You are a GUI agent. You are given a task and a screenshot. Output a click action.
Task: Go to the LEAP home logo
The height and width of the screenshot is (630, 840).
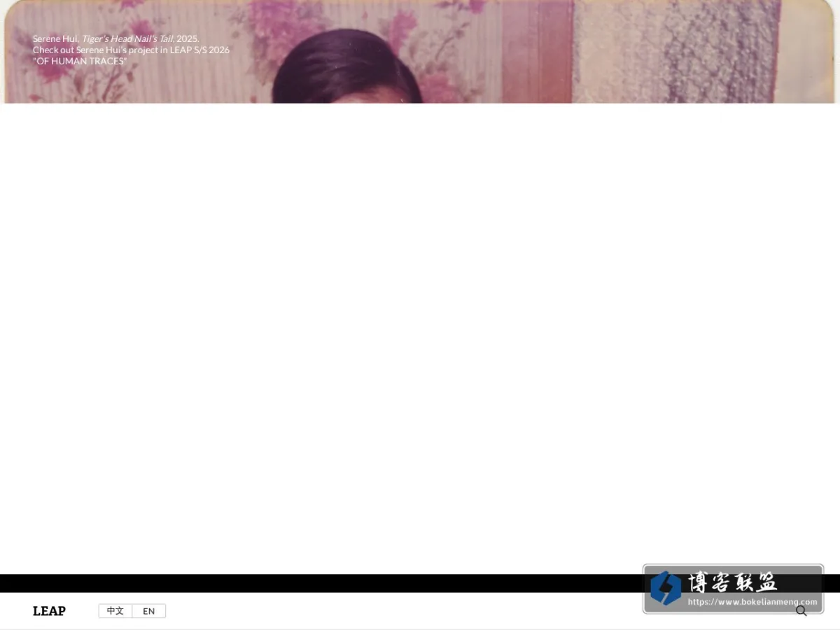tap(49, 611)
